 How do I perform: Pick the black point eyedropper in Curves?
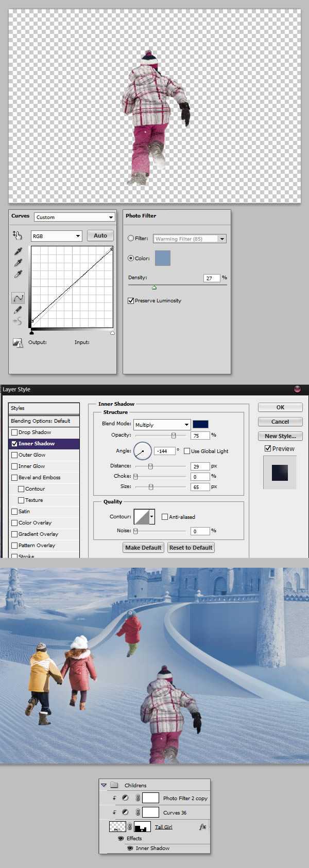[x=18, y=251]
